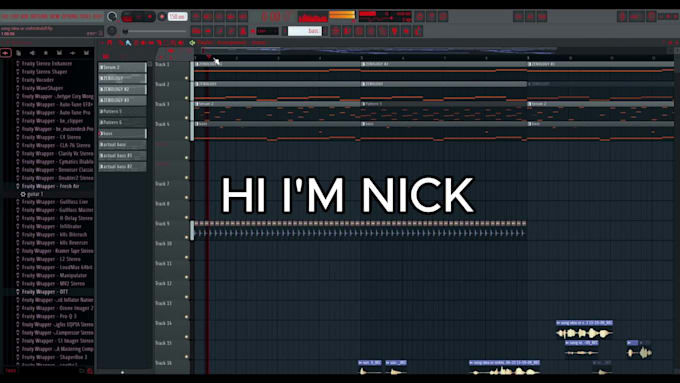Select the Slip tool in playlist toolbar
Screen dimensions: 680x383
pos(151,43)
